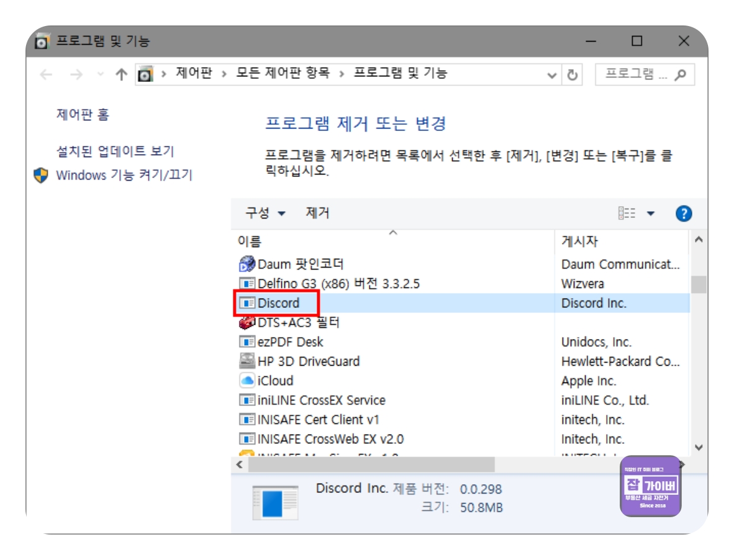Click the title bar program icon
The image size is (734, 560).
(x=42, y=41)
